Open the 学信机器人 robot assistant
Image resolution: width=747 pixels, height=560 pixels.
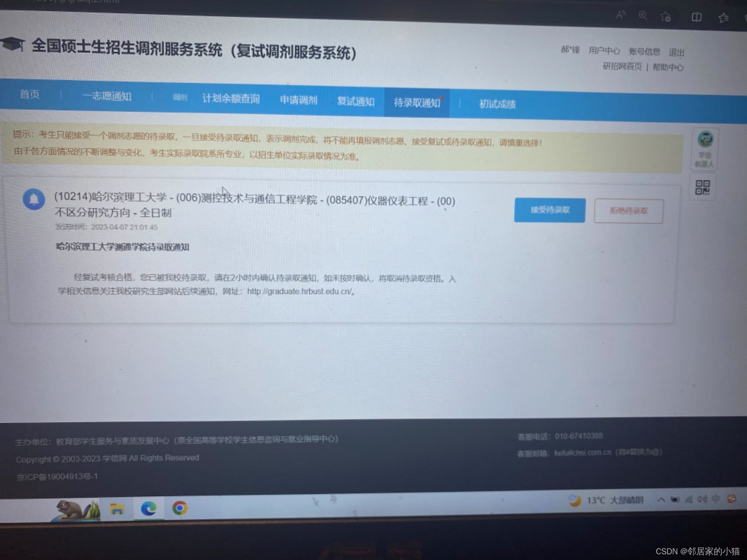(x=704, y=149)
